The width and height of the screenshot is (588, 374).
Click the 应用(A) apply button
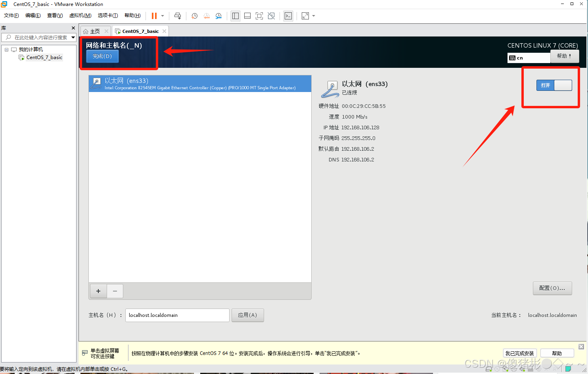[x=247, y=315]
